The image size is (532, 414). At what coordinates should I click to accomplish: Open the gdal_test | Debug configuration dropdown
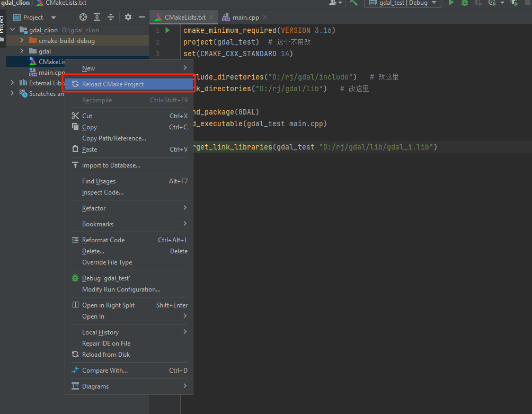402,3
